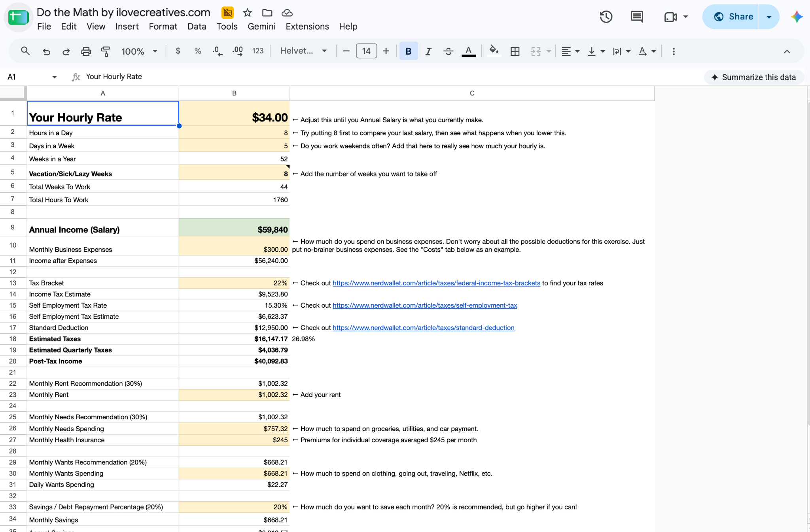Viewport: 810px width, 532px height.
Task: Open the Format menu
Action: click(163, 27)
